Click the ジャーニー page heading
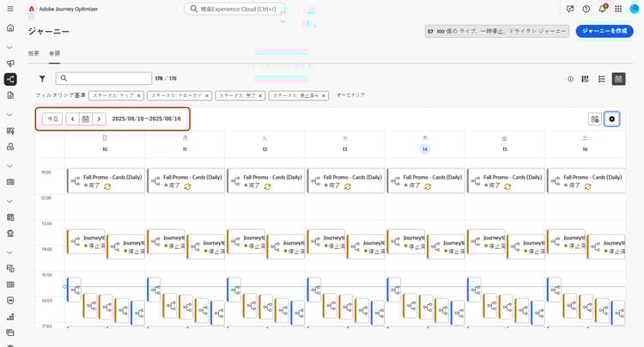This screenshot has width=644, height=347. [48, 31]
